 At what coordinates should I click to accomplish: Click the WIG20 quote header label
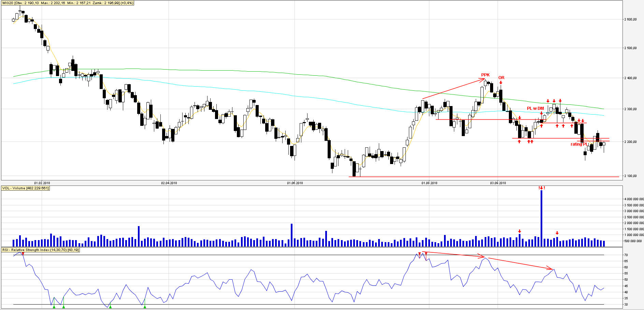tap(68, 3)
